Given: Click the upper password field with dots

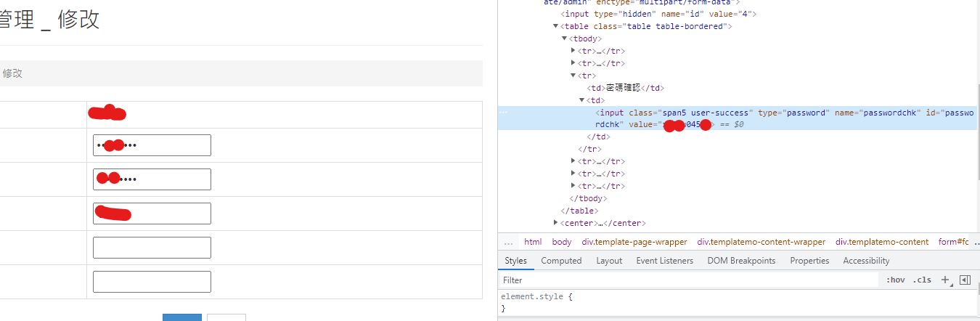Looking at the screenshot, I should pyautogui.click(x=152, y=145).
